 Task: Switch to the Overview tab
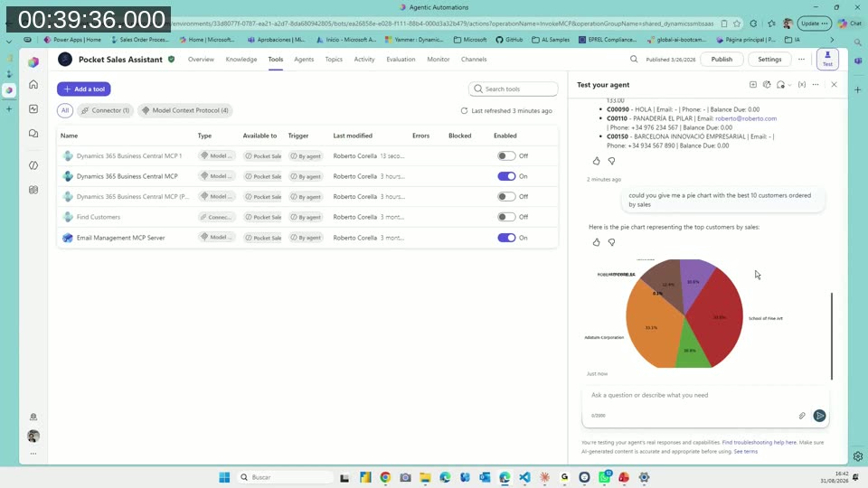click(201, 60)
